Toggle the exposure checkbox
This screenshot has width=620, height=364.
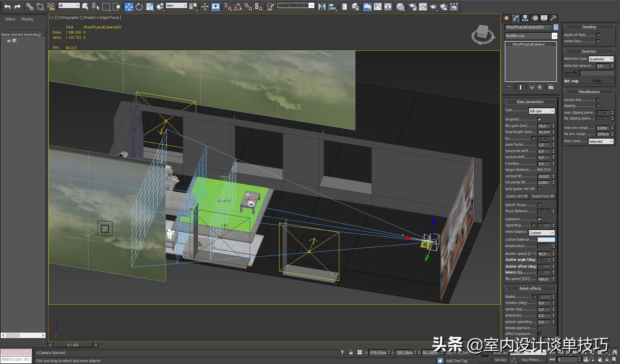pyautogui.click(x=539, y=219)
